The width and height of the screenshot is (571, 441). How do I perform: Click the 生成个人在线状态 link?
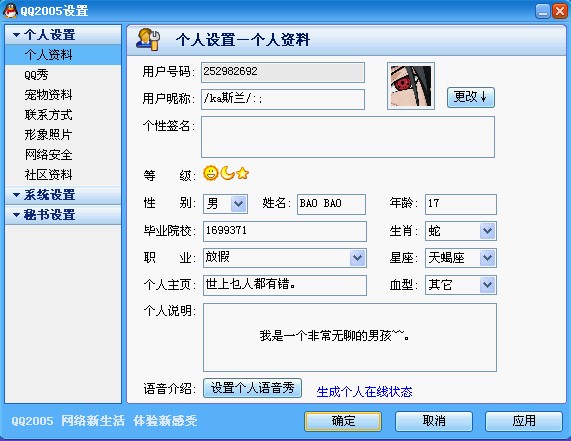pyautogui.click(x=364, y=392)
